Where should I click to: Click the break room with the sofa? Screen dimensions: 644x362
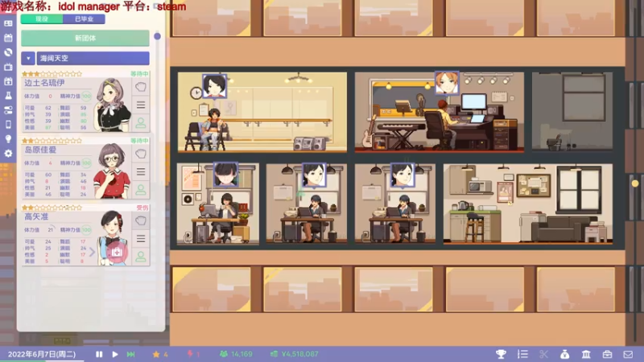528,204
